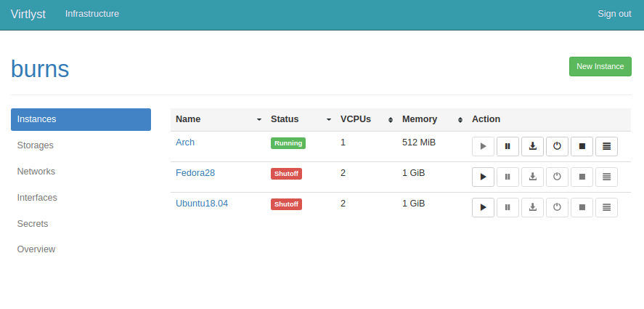Sign out of Virtlyst

click(614, 14)
